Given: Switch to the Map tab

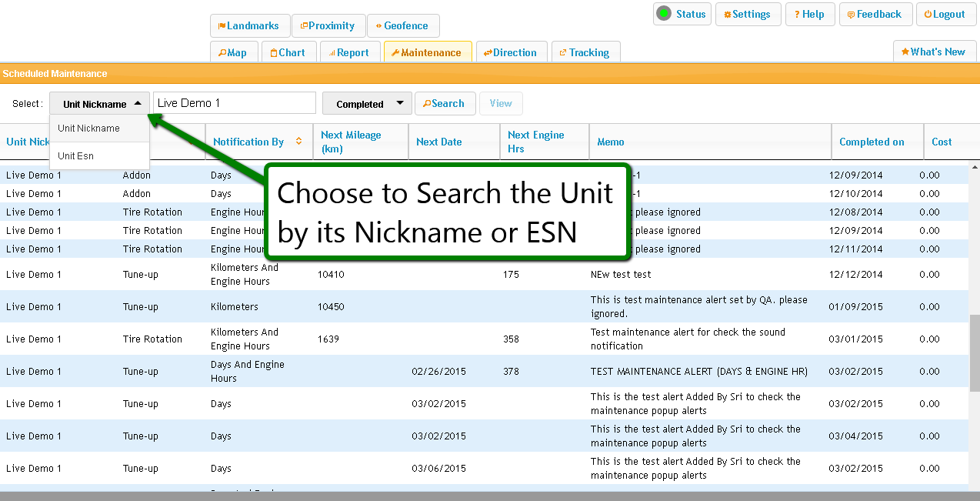Looking at the screenshot, I should (x=233, y=52).
